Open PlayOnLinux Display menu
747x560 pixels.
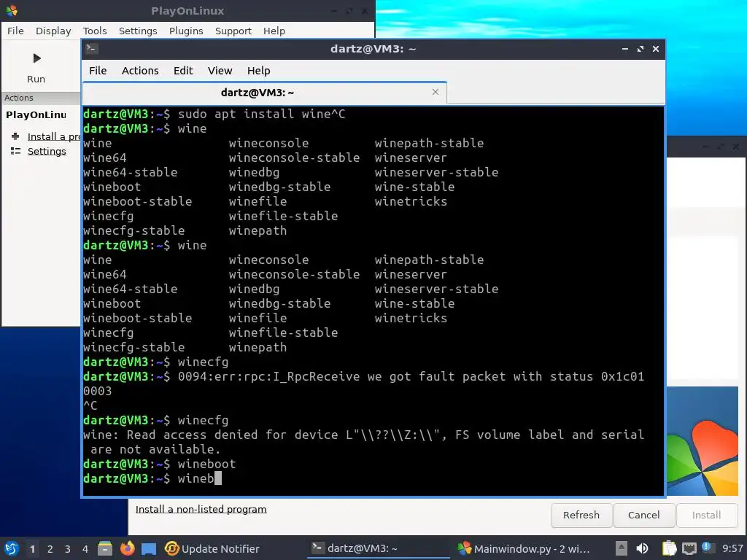[53, 31]
